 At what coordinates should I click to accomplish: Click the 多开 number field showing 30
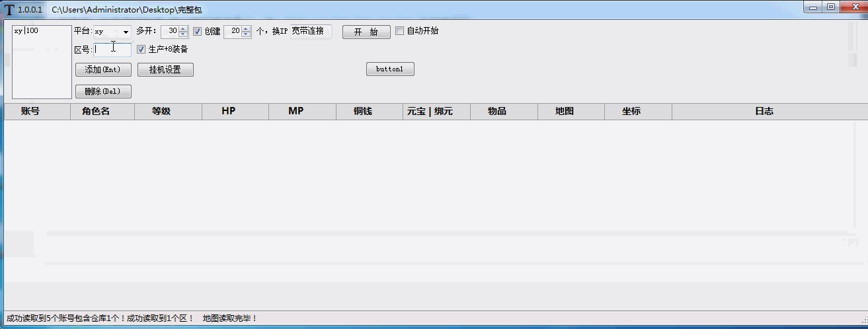pos(170,32)
